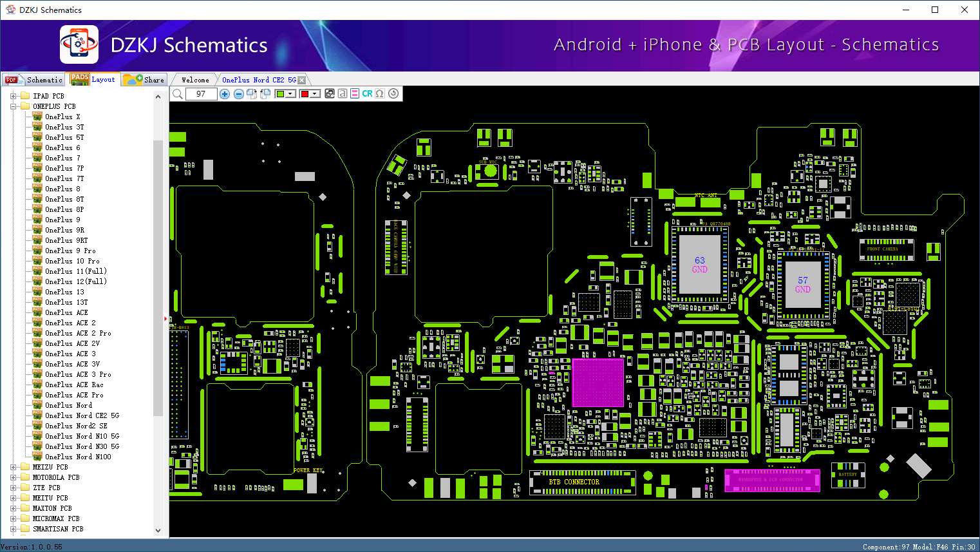Click the tree scrollbar up arrow
Screen dimensions: 980x552
pos(158,97)
